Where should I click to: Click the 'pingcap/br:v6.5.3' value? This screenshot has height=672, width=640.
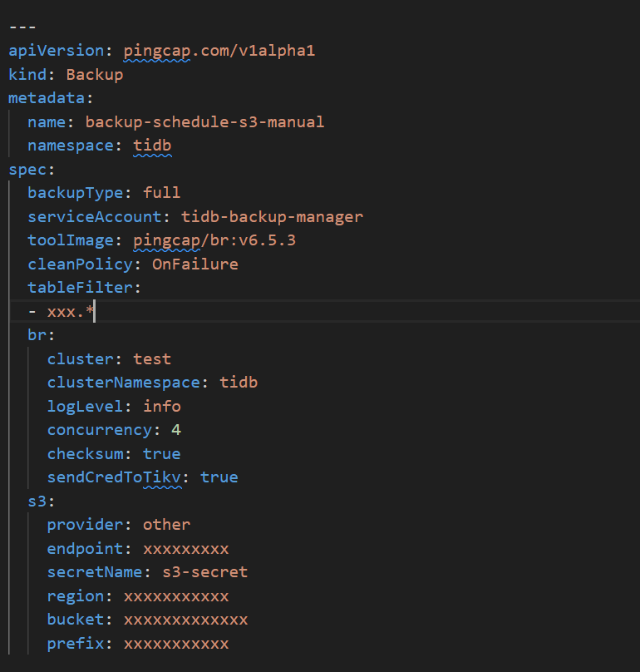[214, 240]
